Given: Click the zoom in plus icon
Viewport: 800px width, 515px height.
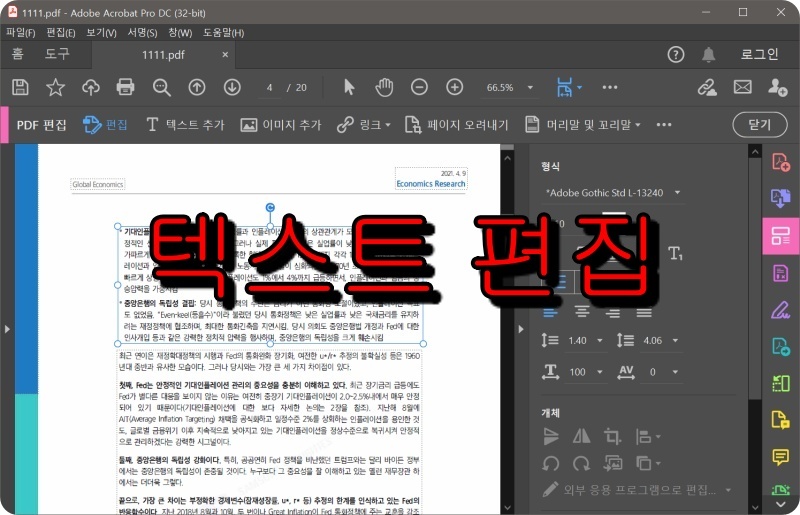Looking at the screenshot, I should pos(455,87).
